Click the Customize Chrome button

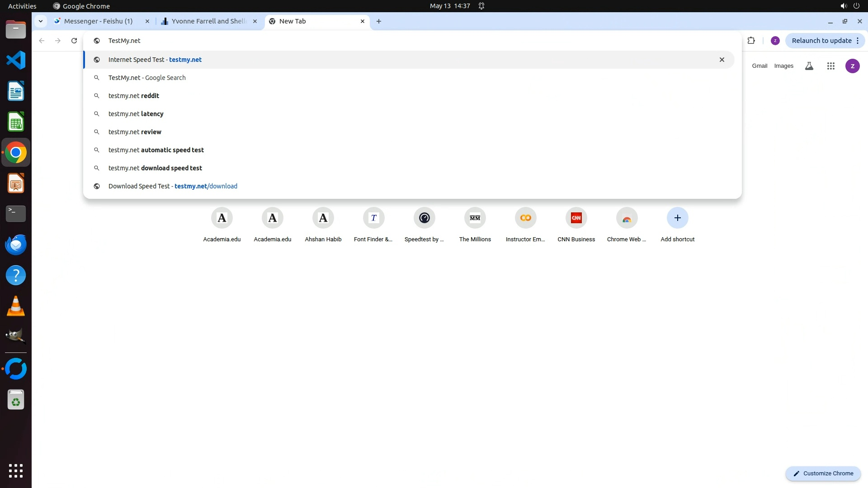(823, 473)
